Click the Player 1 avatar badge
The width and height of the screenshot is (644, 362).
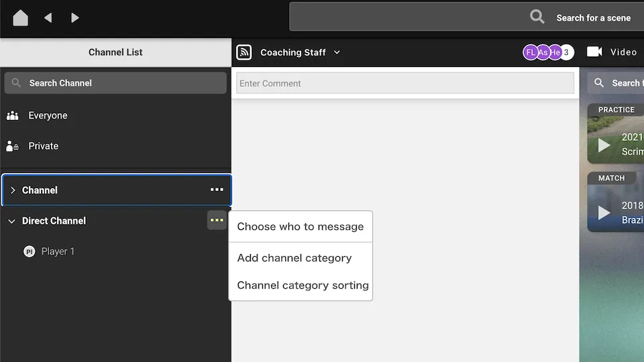coord(29,251)
